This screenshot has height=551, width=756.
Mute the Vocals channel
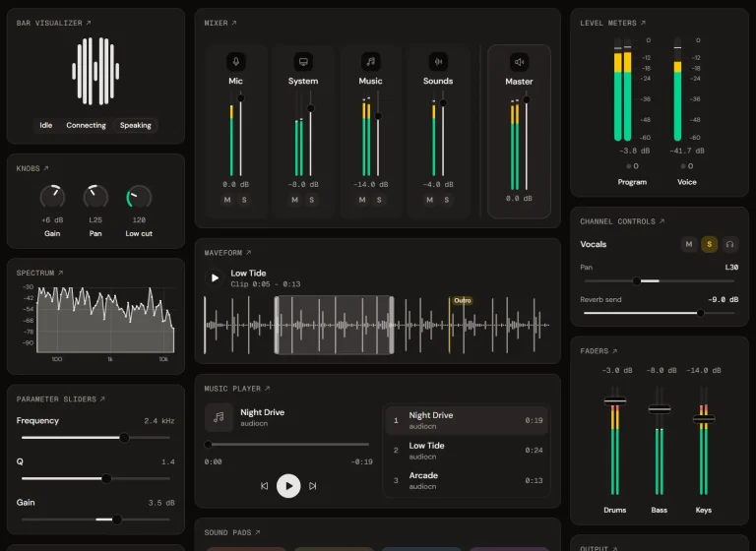pyautogui.click(x=689, y=244)
